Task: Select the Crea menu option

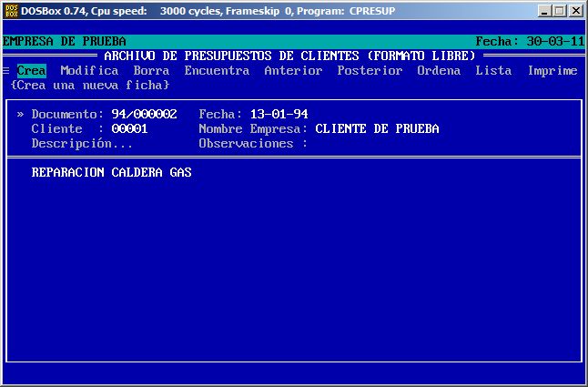Action: pyautogui.click(x=31, y=71)
